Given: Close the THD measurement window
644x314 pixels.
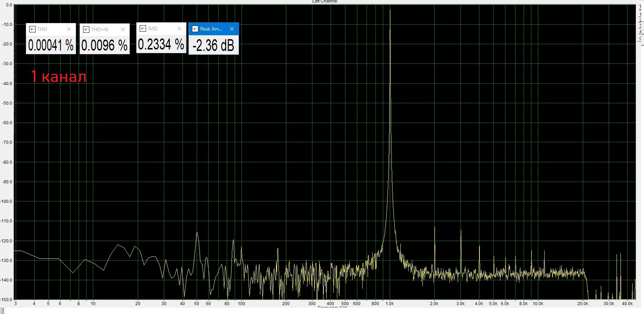Looking at the screenshot, I should [69, 29].
